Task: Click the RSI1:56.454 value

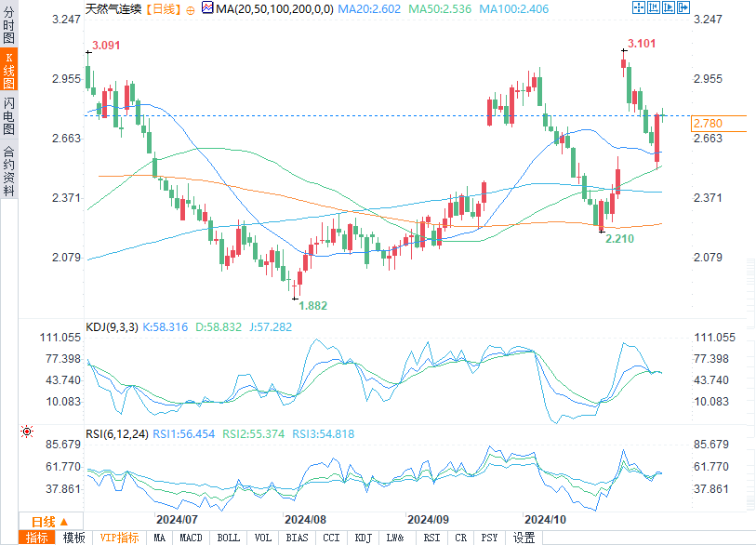Action: 184,434
